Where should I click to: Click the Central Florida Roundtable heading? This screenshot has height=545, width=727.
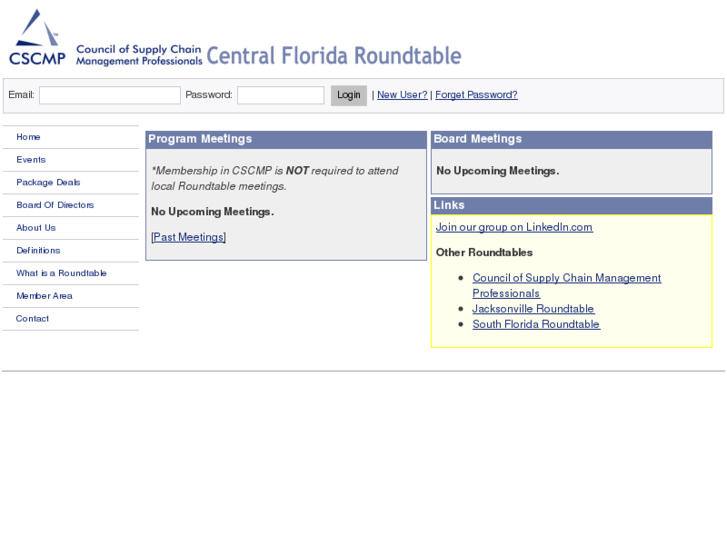pos(334,56)
